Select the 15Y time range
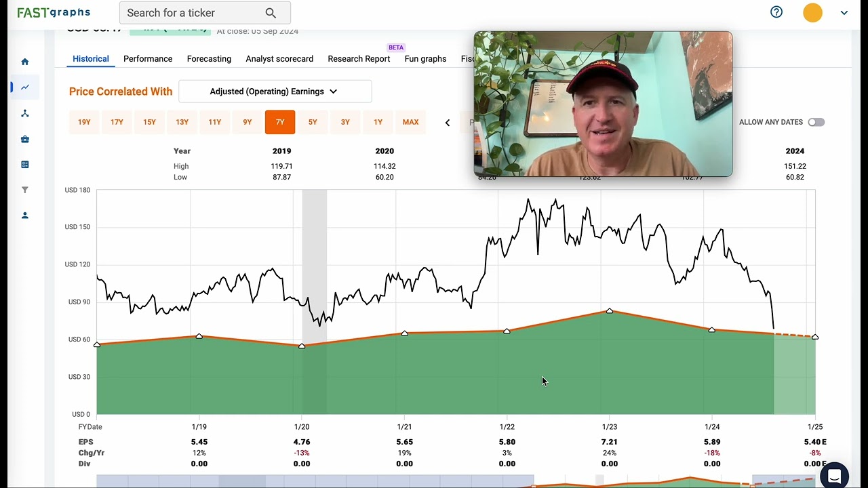This screenshot has height=488, width=868. click(149, 122)
